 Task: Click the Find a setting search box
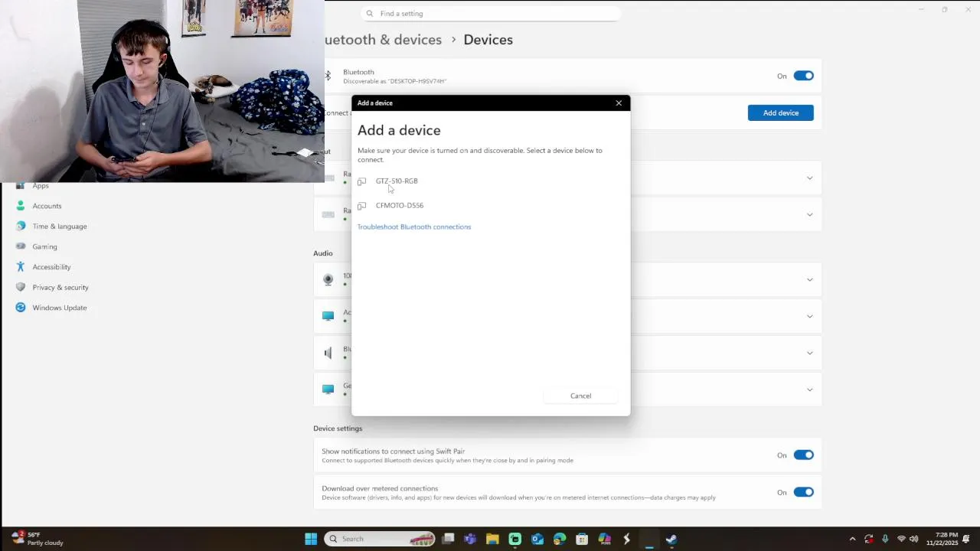[491, 14]
